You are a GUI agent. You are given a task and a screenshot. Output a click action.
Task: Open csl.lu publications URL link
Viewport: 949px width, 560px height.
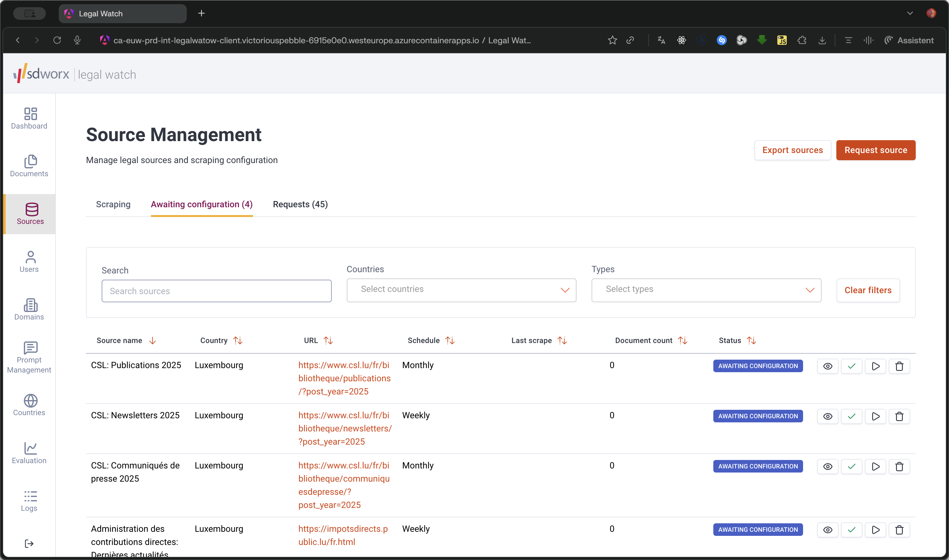(344, 378)
